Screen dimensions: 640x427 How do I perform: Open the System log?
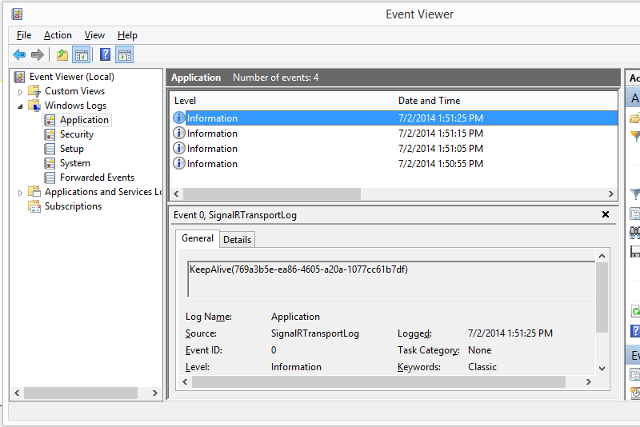pos(74,163)
